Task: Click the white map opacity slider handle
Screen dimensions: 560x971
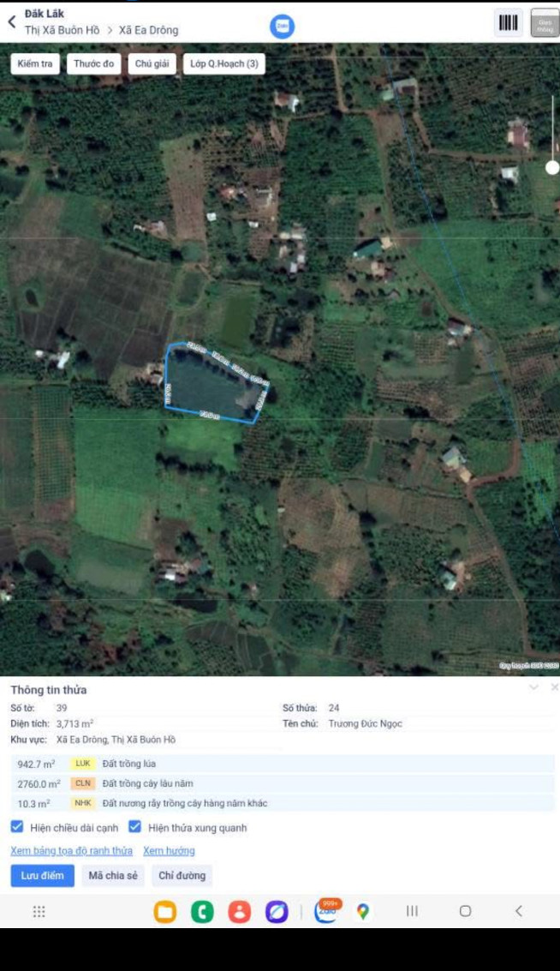Action: (x=552, y=167)
